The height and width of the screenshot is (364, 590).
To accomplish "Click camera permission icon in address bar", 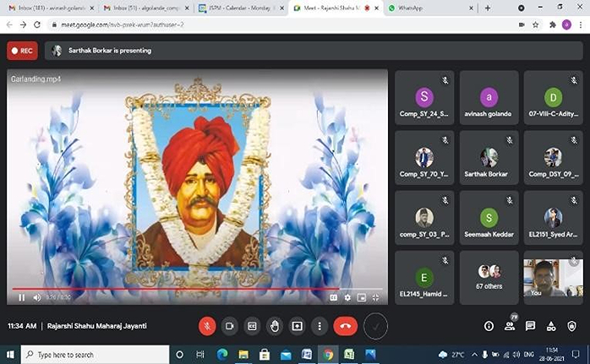I will pyautogui.click(x=522, y=24).
